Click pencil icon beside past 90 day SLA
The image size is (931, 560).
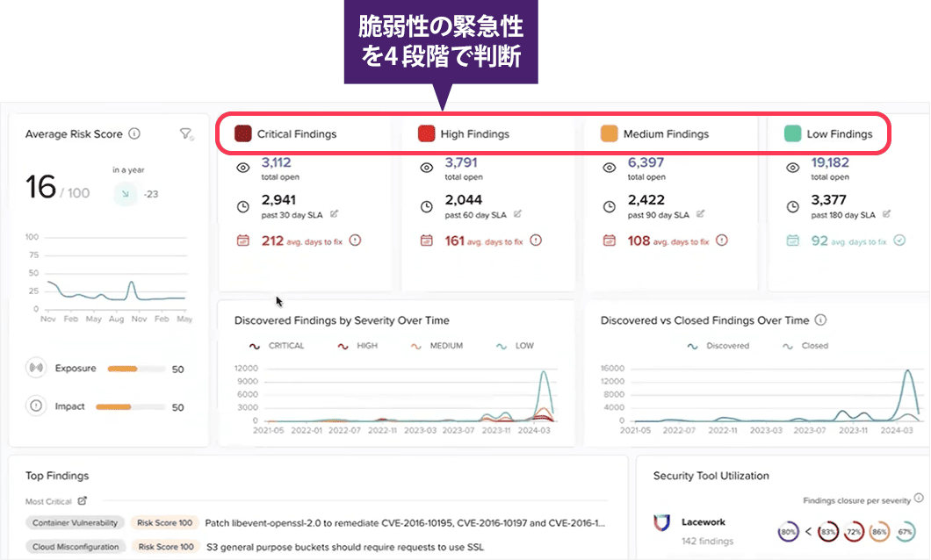(x=701, y=214)
